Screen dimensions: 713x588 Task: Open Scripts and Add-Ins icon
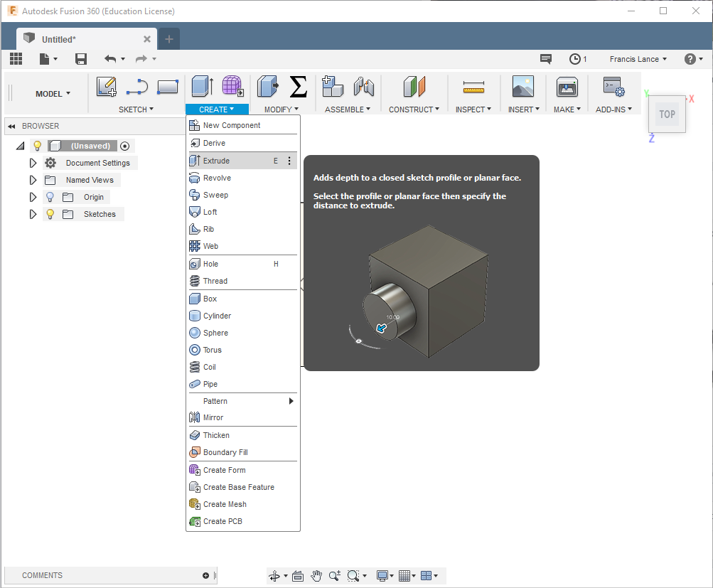tap(613, 87)
